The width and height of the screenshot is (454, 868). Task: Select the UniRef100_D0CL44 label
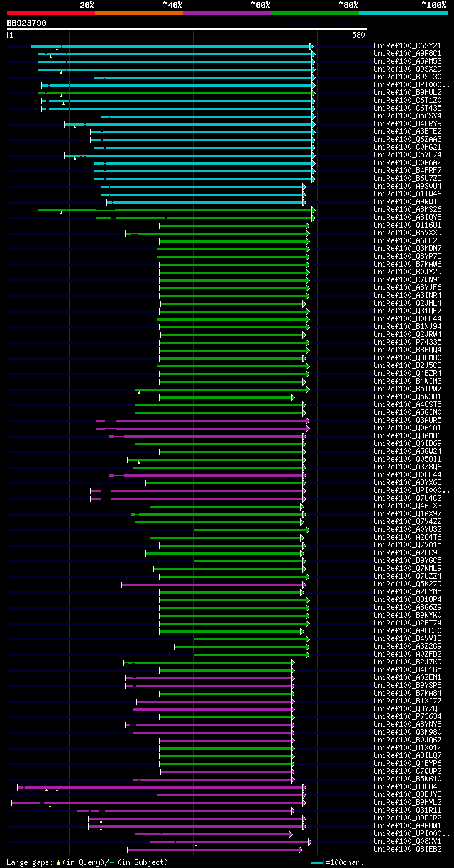[407, 474]
